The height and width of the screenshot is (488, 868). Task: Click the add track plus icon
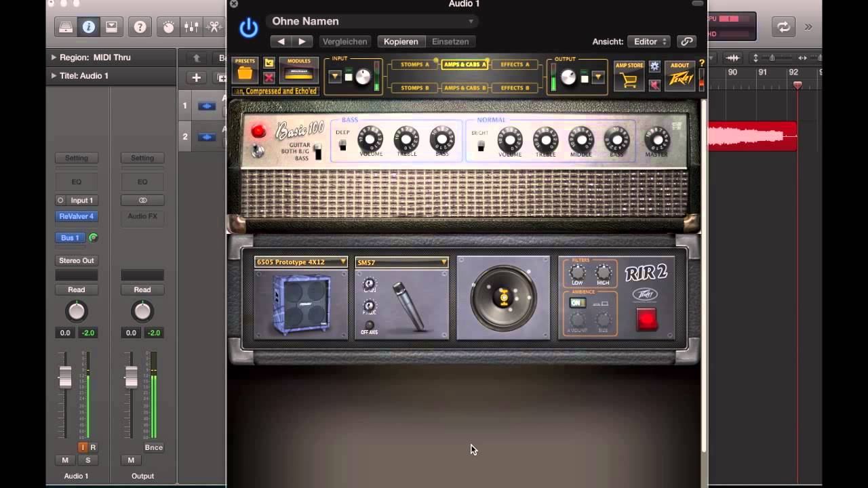tap(196, 78)
